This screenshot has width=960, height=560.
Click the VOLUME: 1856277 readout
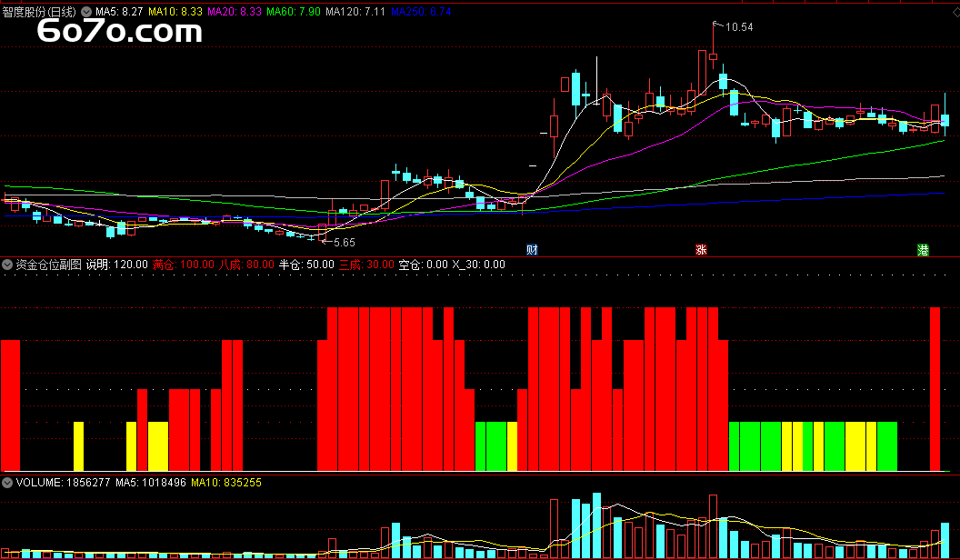click(63, 483)
